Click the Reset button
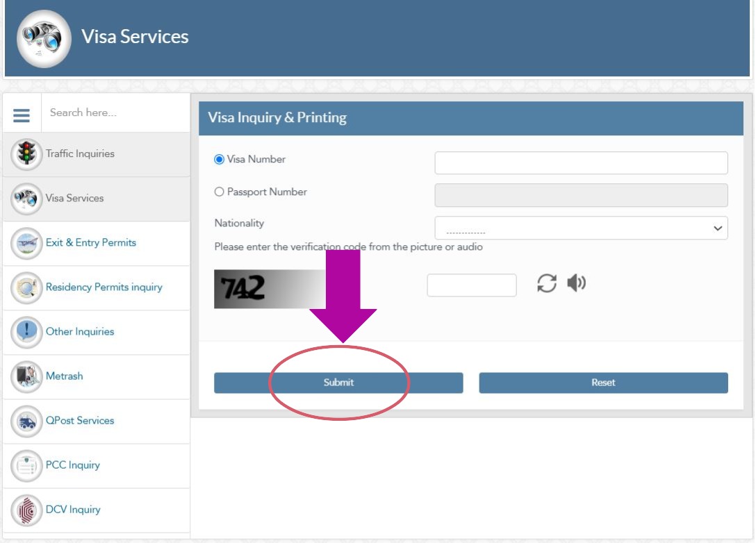The width and height of the screenshot is (756, 543). 603,382
